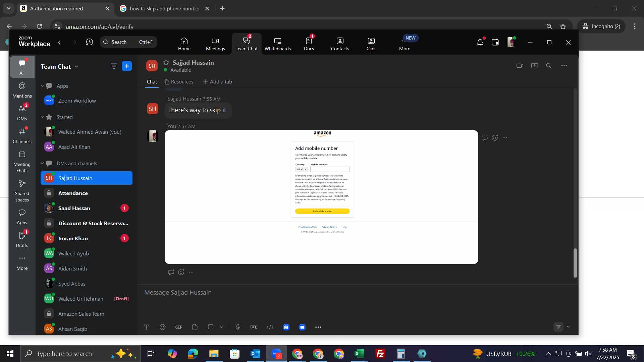This screenshot has height=362, width=644.
Task: Search within this chat
Action: click(x=549, y=66)
